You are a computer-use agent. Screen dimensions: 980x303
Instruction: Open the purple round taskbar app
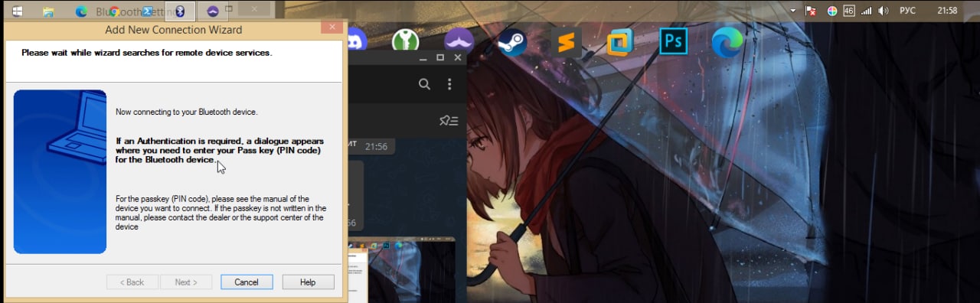213,11
